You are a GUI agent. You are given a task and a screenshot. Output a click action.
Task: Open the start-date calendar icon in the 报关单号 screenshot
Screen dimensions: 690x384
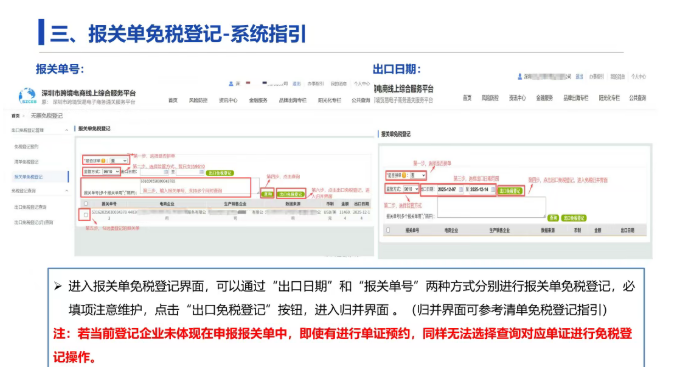pyautogui.click(x=166, y=172)
